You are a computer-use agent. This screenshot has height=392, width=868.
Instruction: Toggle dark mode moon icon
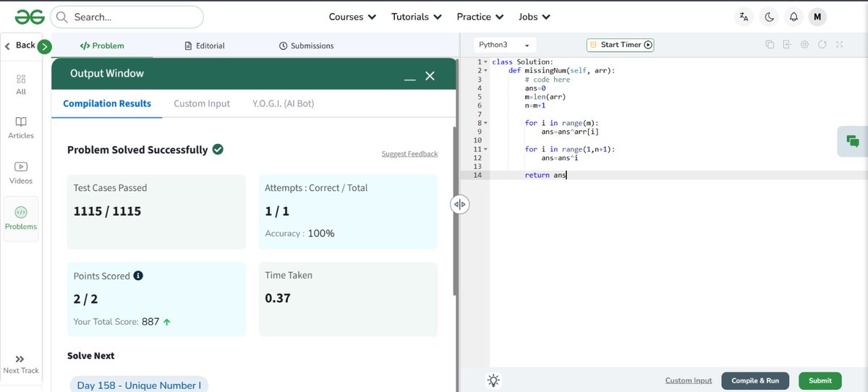coord(770,17)
